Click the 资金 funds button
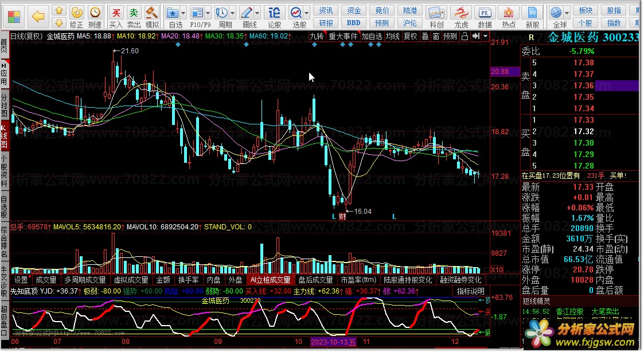644x352 pixels. click(x=354, y=11)
